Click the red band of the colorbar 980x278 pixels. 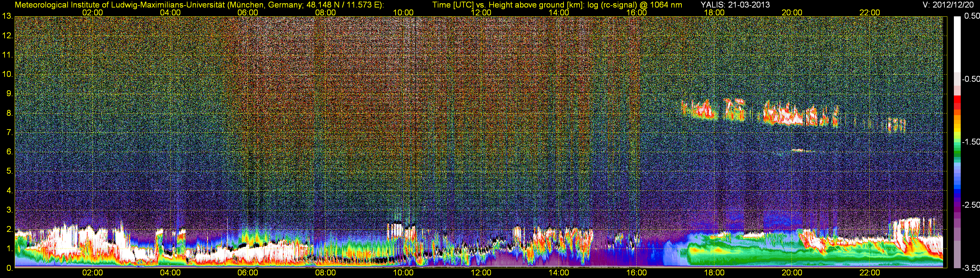pyautogui.click(x=957, y=100)
